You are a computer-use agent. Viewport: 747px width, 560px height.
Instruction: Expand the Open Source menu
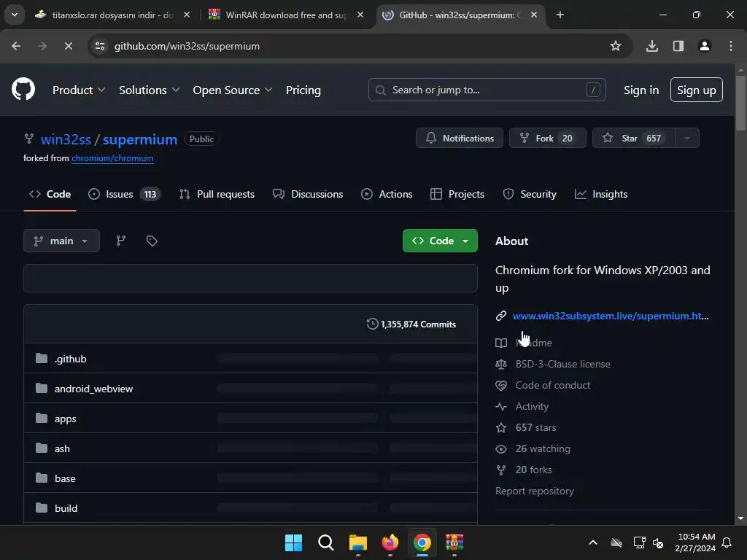click(x=233, y=90)
